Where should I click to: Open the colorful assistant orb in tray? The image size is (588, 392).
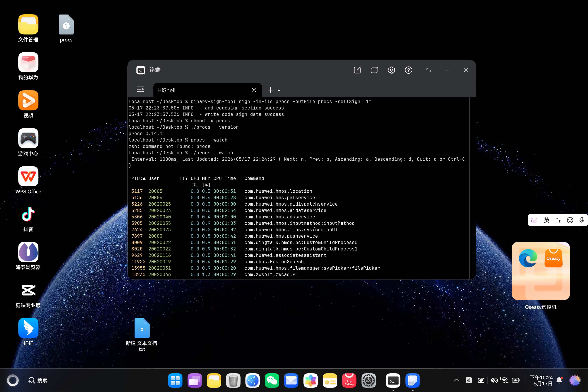[x=575, y=380]
